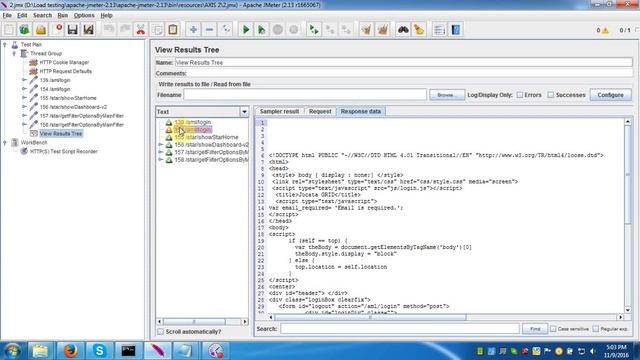
Task: Collapse the Test Plan tree node
Action: click(5, 44)
